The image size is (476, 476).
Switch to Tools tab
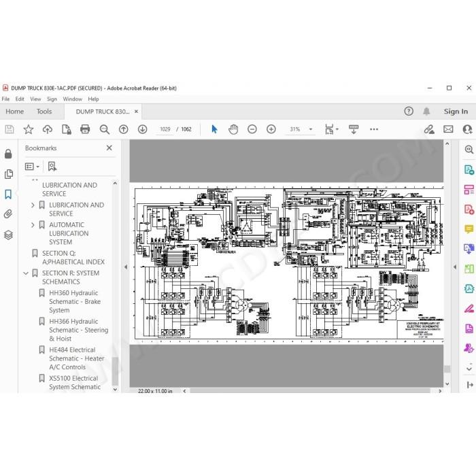point(44,112)
